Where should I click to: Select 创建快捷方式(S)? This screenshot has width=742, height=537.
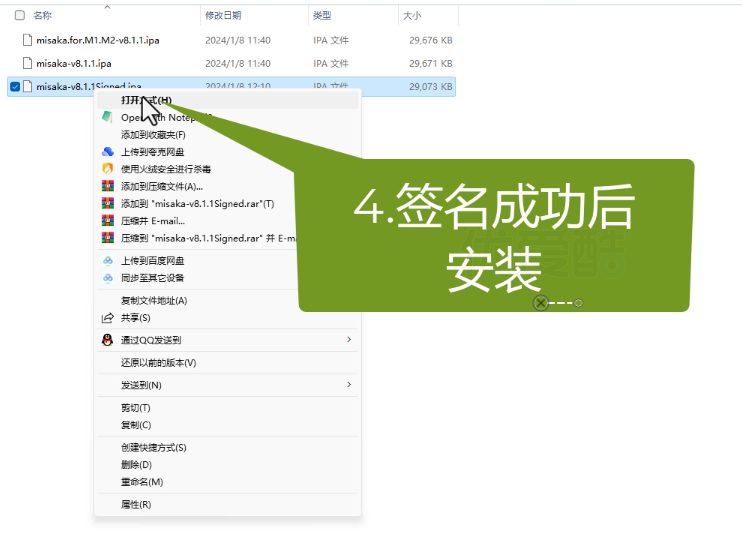coord(154,448)
